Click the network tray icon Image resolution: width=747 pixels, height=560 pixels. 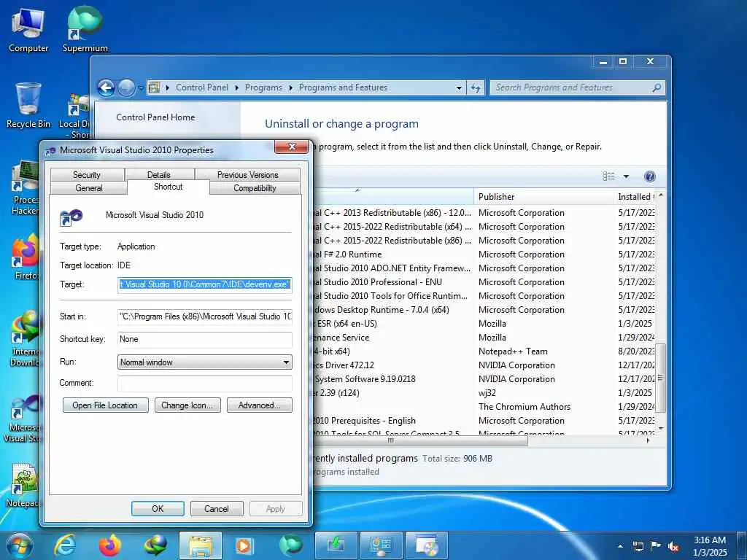pos(638,546)
